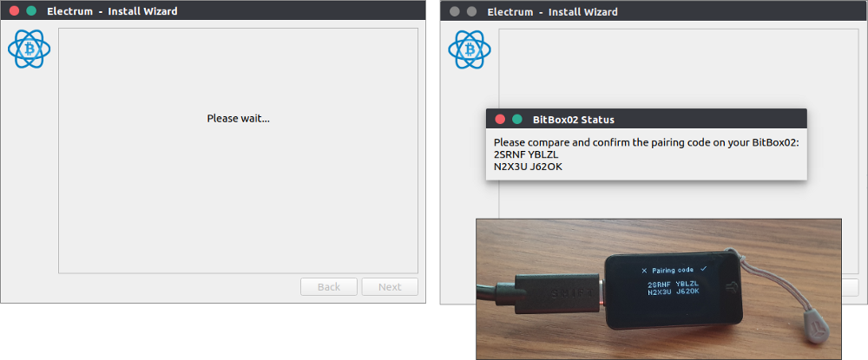This screenshot has width=868, height=360.
Task: Click the BitBox02 Status title bar
Action: pos(646,119)
